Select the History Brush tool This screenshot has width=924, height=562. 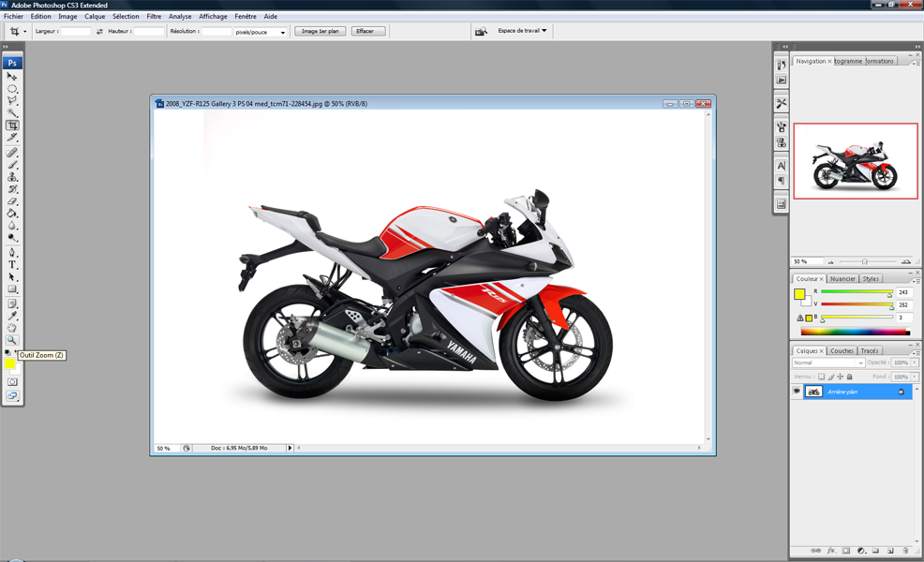click(x=12, y=189)
